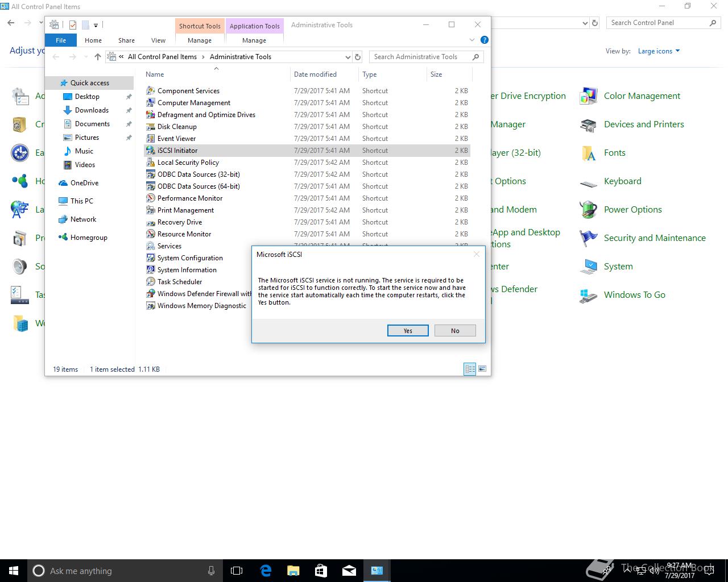Screen dimensions: 728x582
Task: Open the Home ribbon tab
Action: coord(93,40)
